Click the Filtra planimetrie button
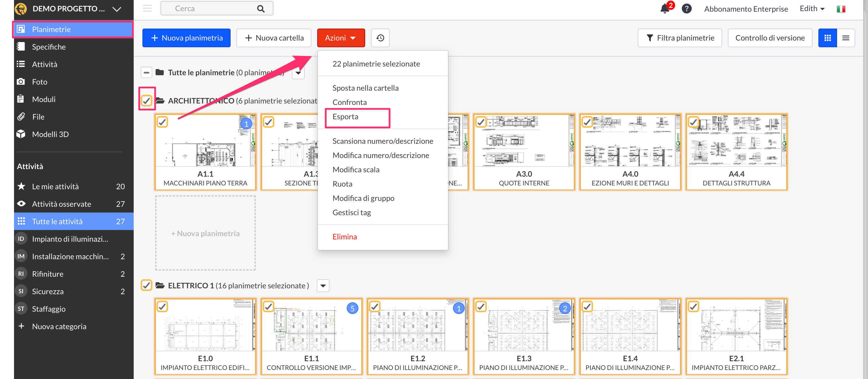The width and height of the screenshot is (868, 379). coord(679,38)
